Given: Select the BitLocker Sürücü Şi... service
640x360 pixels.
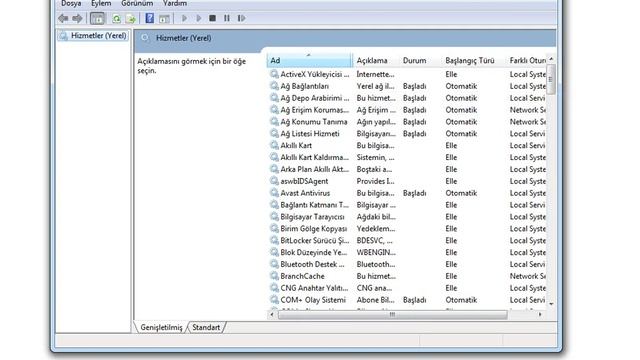Looking at the screenshot, I should [315, 240].
